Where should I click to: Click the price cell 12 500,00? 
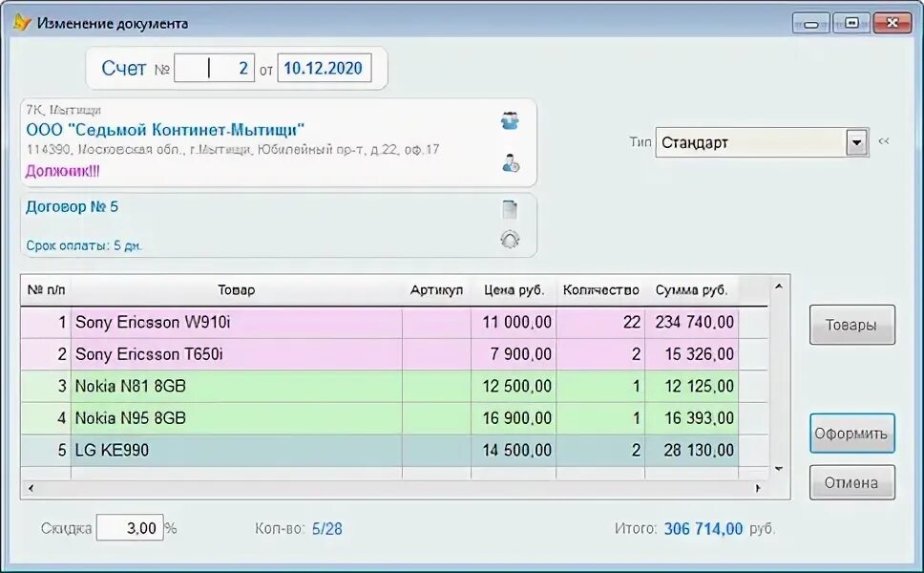[514, 386]
